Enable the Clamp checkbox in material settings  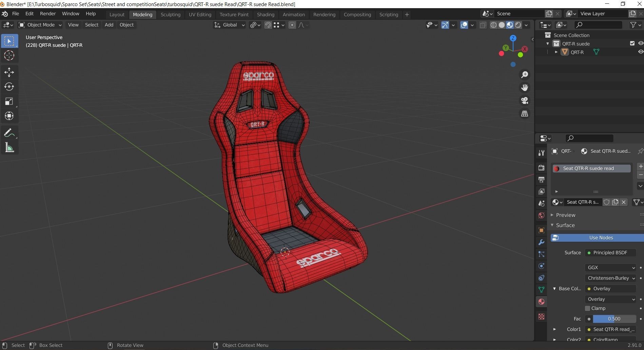tap(588, 308)
